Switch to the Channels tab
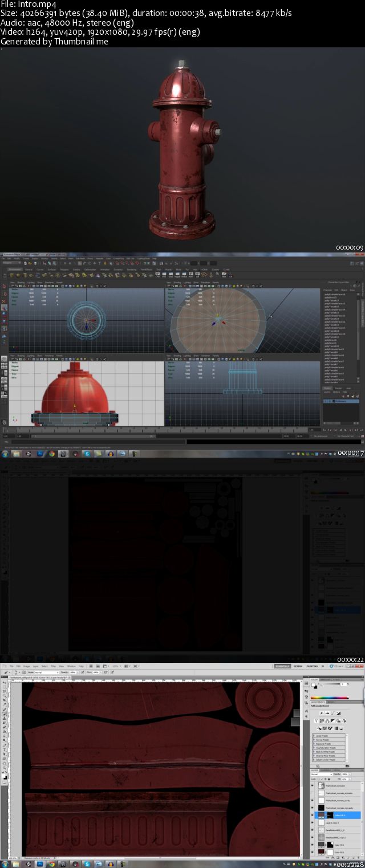 click(326, 770)
